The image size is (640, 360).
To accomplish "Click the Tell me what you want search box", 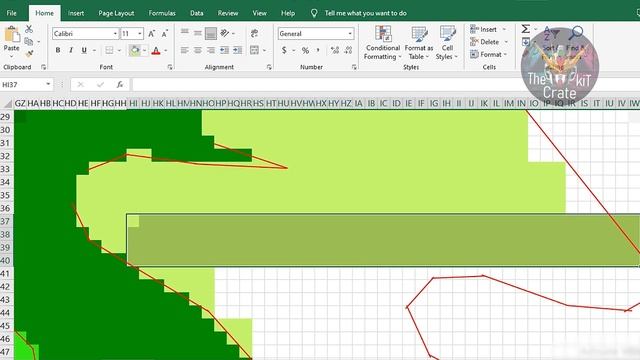I will 365,13.
